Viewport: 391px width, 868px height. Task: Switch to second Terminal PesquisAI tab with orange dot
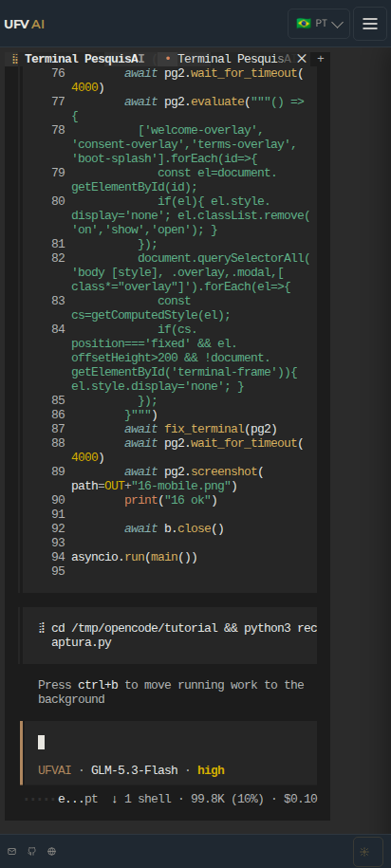(x=227, y=59)
